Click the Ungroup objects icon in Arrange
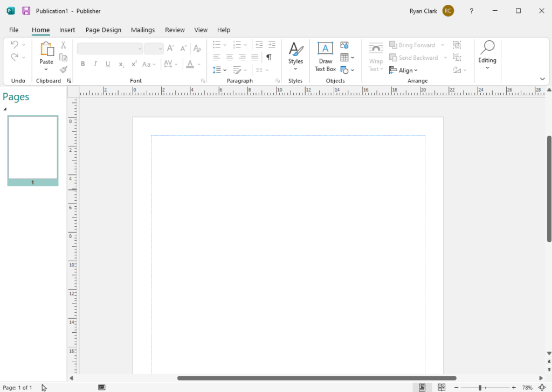 pos(457,57)
